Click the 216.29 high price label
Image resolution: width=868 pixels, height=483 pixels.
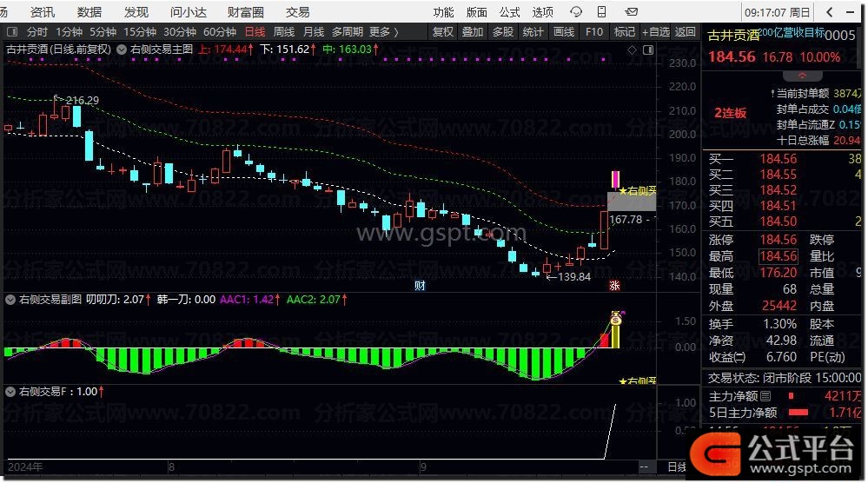coord(82,101)
